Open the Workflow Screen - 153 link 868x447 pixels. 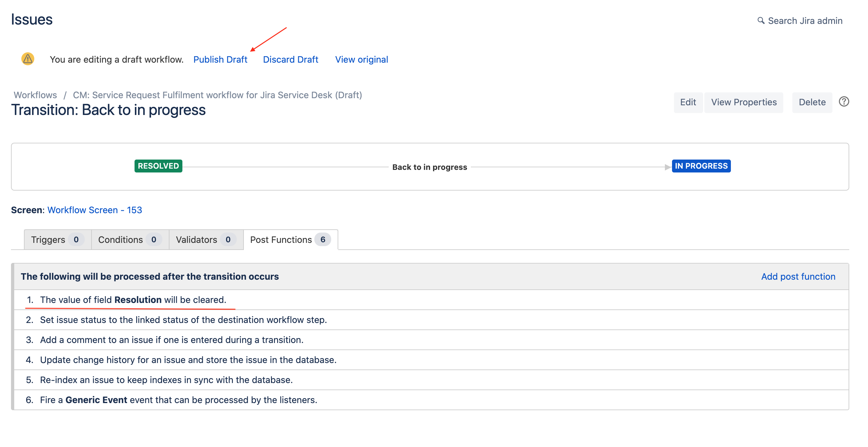pos(94,210)
